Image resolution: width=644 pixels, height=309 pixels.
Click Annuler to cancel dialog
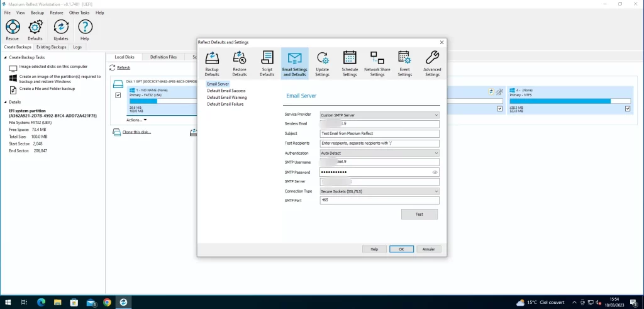(428, 249)
